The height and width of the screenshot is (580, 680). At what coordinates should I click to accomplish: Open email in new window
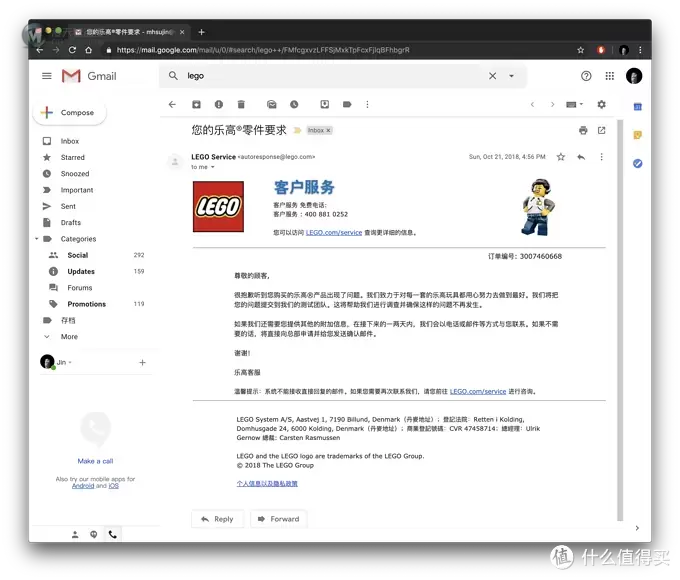click(602, 130)
